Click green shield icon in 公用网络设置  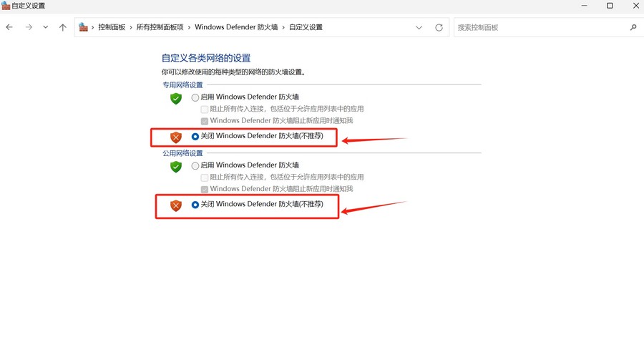tap(176, 167)
